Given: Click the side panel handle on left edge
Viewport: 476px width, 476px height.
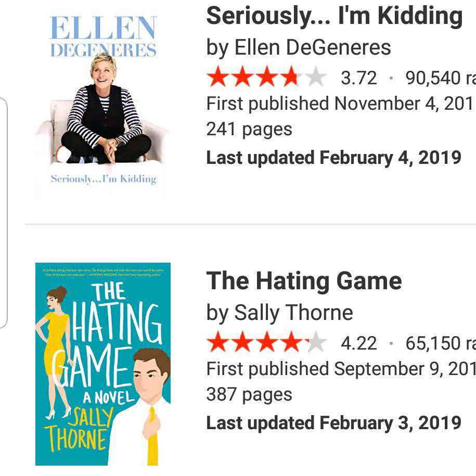Looking at the screenshot, I should click(3, 212).
